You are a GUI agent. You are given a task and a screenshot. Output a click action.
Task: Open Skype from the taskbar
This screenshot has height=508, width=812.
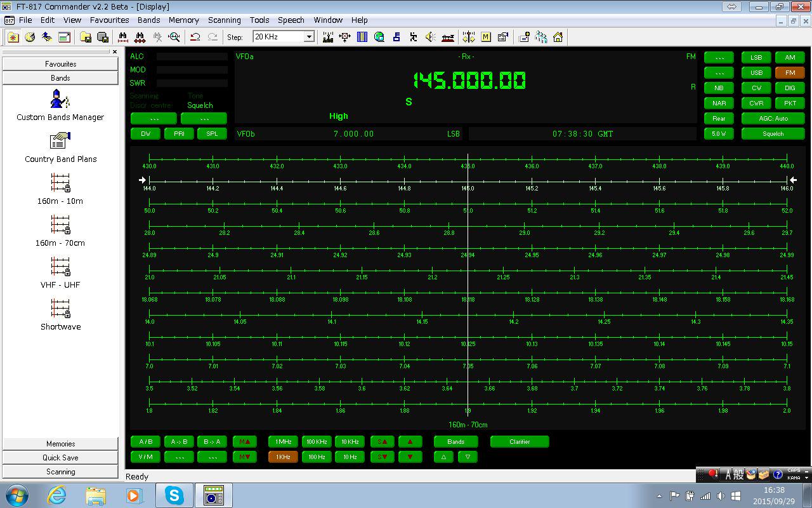click(x=174, y=495)
